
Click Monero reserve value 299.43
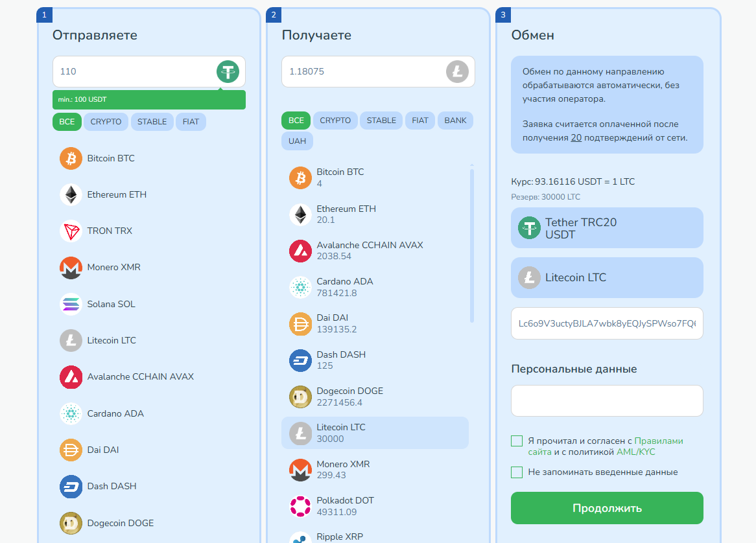point(331,476)
